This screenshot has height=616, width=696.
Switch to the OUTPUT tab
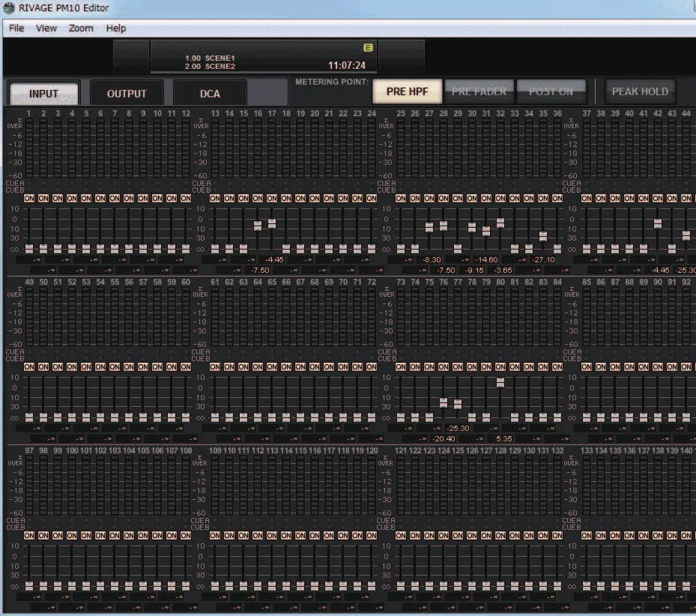[127, 94]
